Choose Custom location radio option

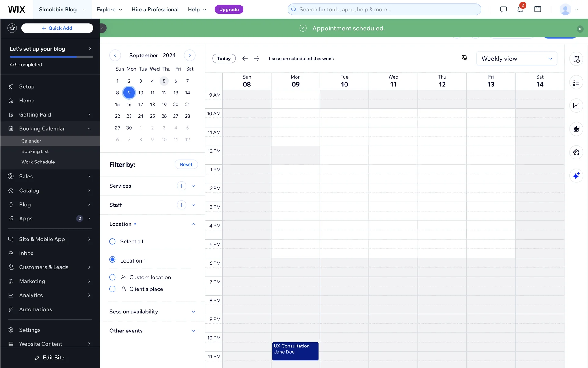tap(112, 277)
